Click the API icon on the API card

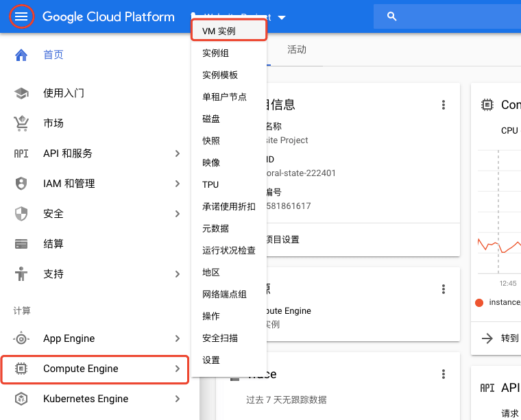coord(487,388)
